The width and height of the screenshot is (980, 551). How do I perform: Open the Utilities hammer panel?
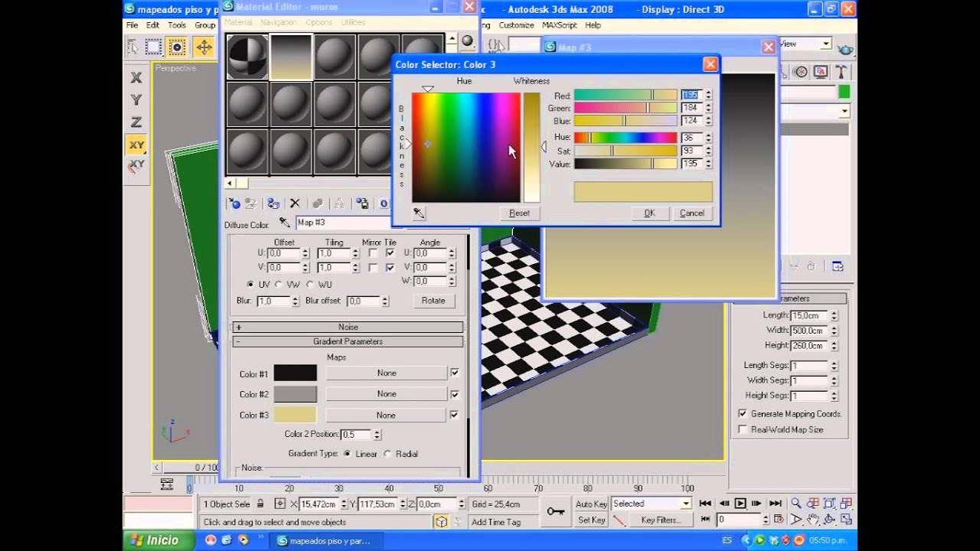pos(841,72)
